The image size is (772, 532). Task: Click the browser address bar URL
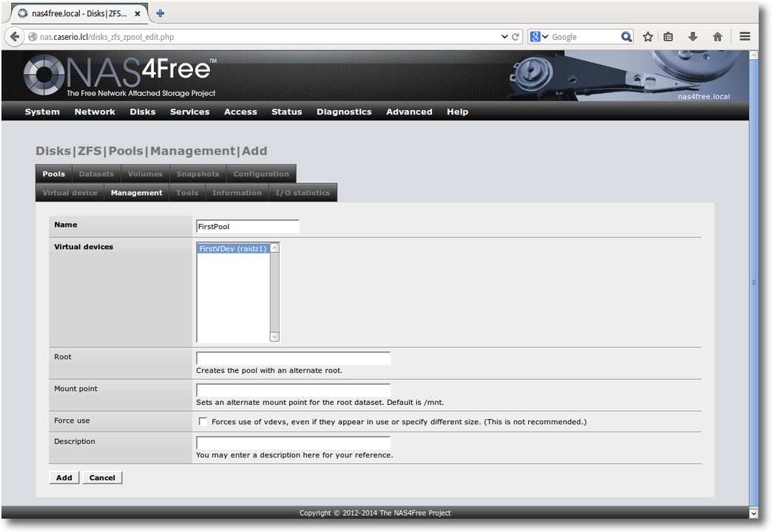click(x=106, y=36)
